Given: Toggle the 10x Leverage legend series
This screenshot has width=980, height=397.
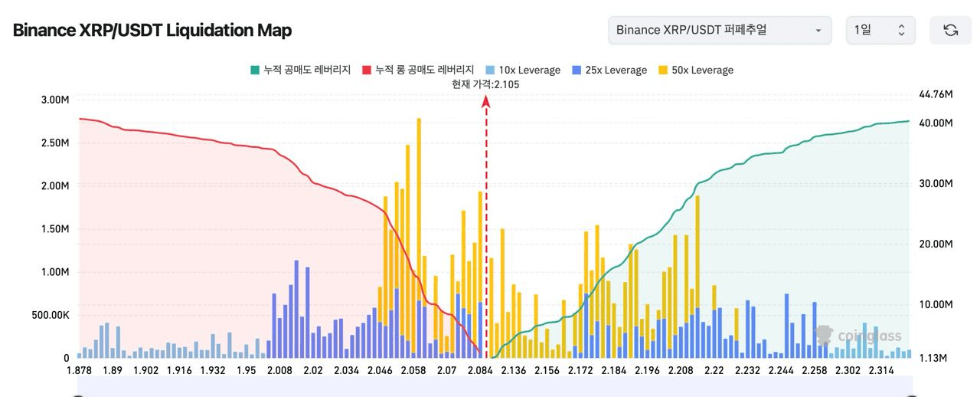Looking at the screenshot, I should [x=523, y=70].
